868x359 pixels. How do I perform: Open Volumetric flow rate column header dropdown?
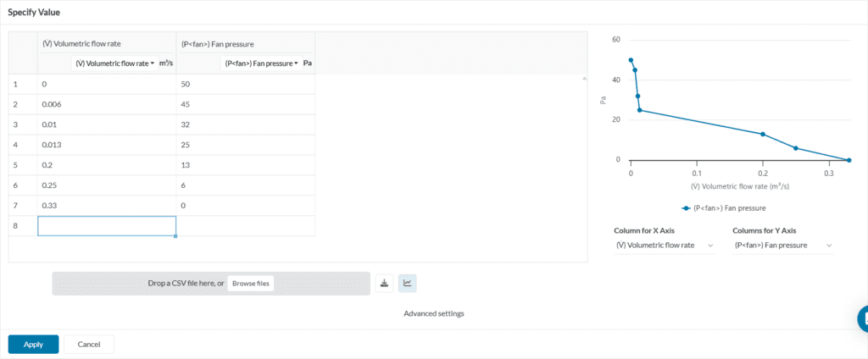114,63
